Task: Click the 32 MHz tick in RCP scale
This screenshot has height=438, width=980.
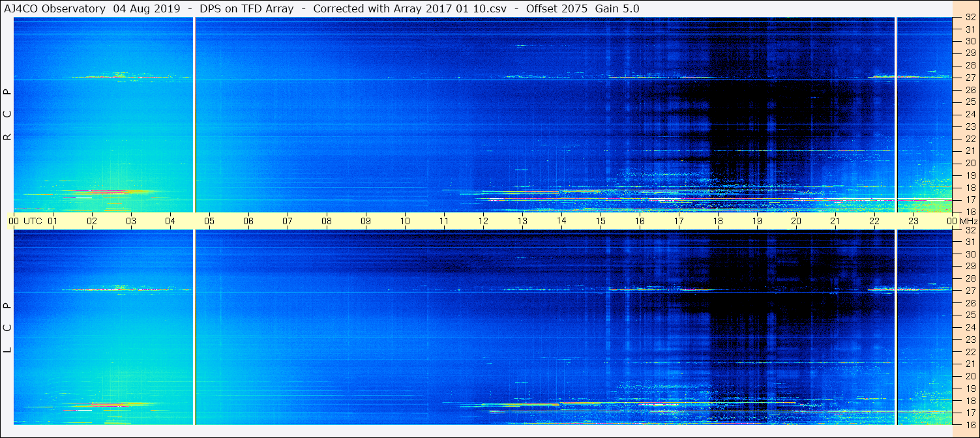Action: [970, 18]
